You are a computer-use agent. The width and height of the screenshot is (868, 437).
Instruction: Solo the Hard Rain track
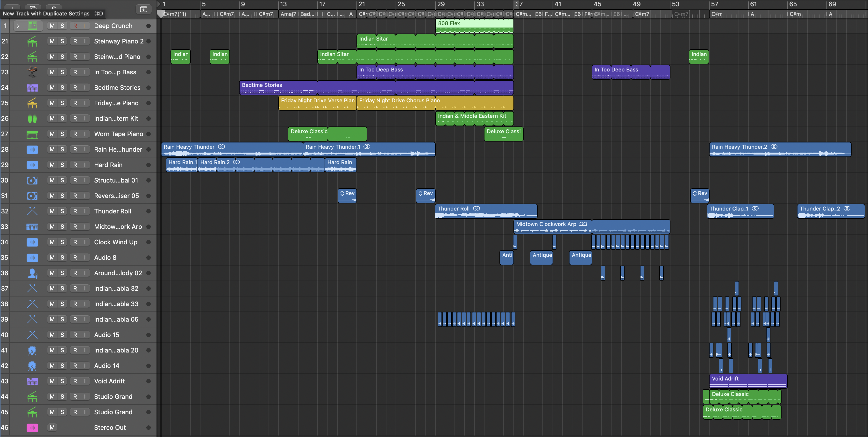(62, 165)
